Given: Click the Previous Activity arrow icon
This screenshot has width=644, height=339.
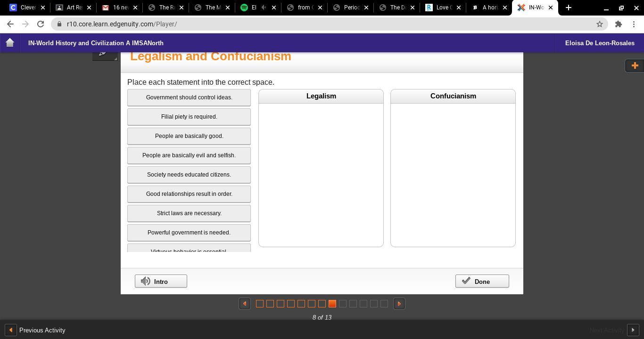Looking at the screenshot, I should point(10,330).
